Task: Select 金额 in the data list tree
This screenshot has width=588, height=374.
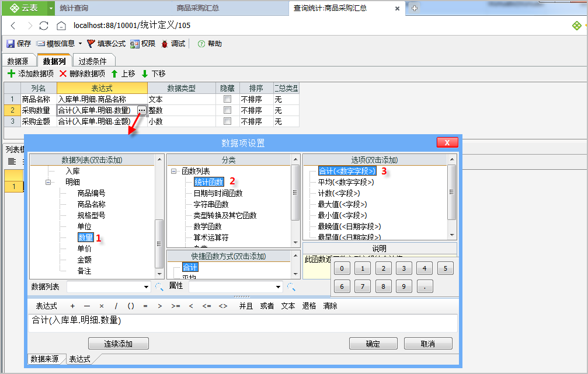Action: [84, 260]
